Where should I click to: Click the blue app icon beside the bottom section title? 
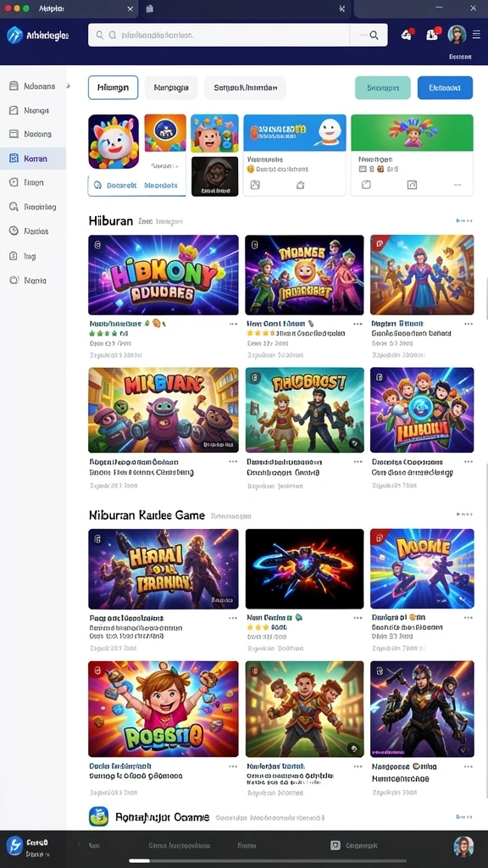click(98, 816)
